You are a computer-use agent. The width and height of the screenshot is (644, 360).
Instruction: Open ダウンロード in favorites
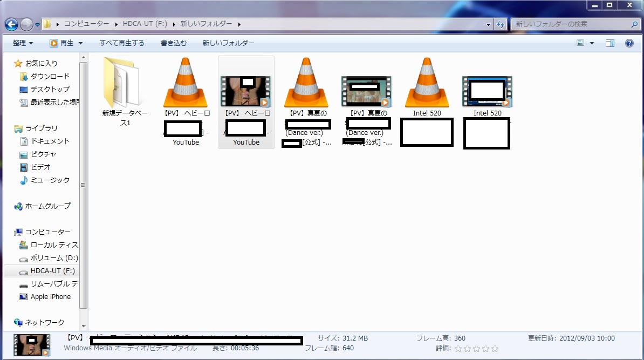[50, 76]
